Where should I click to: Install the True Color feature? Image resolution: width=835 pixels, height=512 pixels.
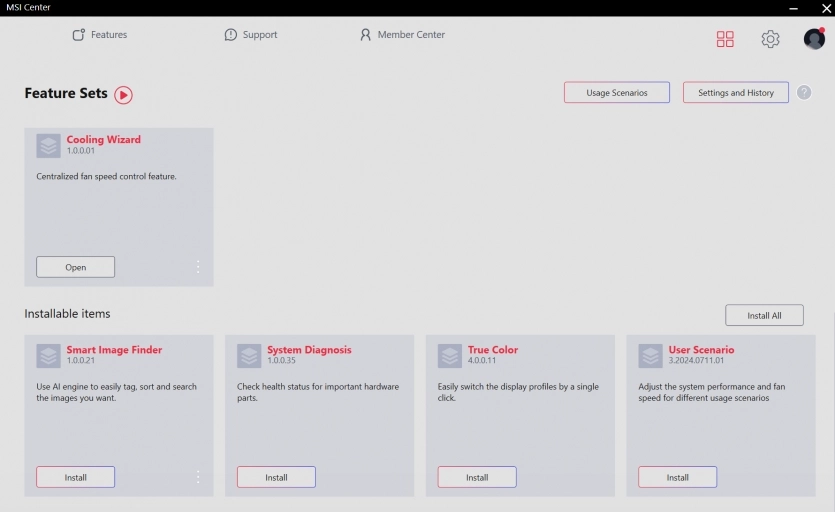(477, 477)
